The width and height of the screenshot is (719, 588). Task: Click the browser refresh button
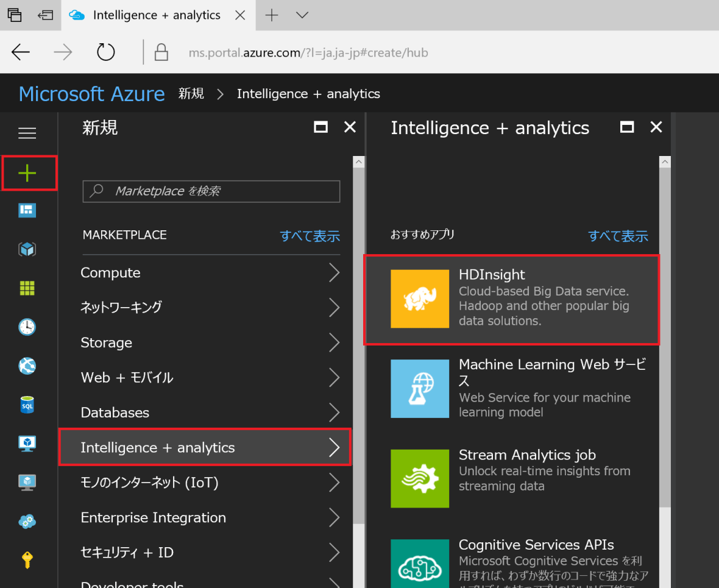click(106, 52)
